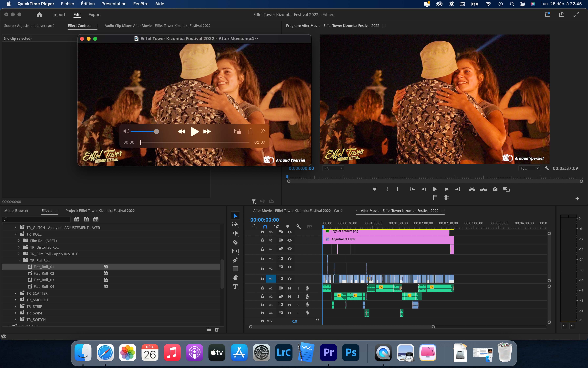Select the Type tool
Screen dimensions: 588x368
(x=235, y=287)
